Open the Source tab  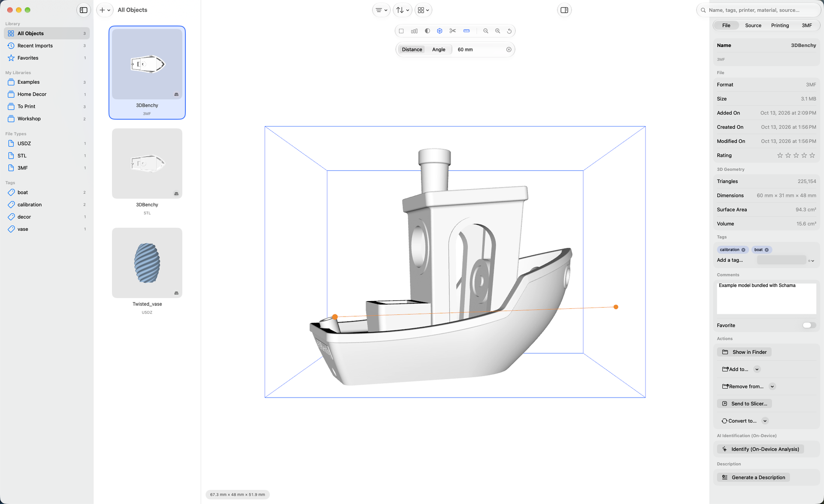click(753, 25)
